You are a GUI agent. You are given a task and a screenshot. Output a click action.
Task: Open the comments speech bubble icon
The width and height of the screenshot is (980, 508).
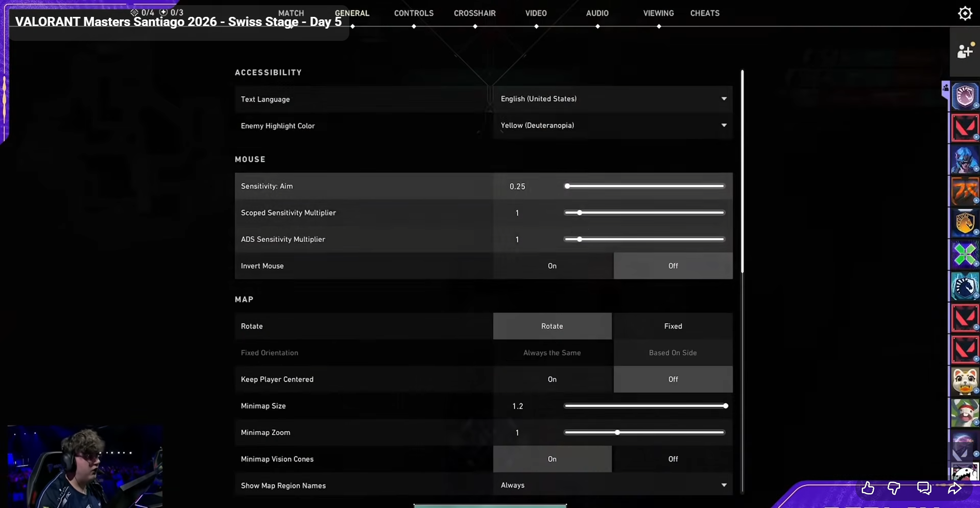pyautogui.click(x=924, y=489)
